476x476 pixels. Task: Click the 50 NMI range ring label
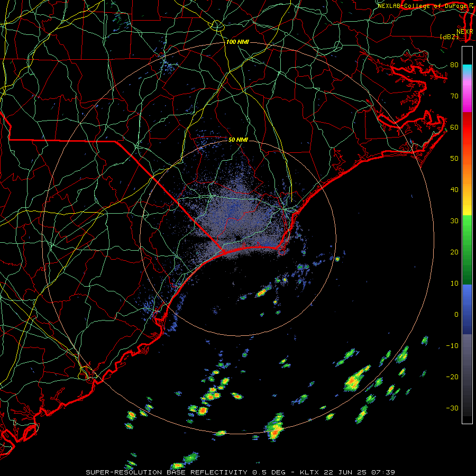point(238,140)
